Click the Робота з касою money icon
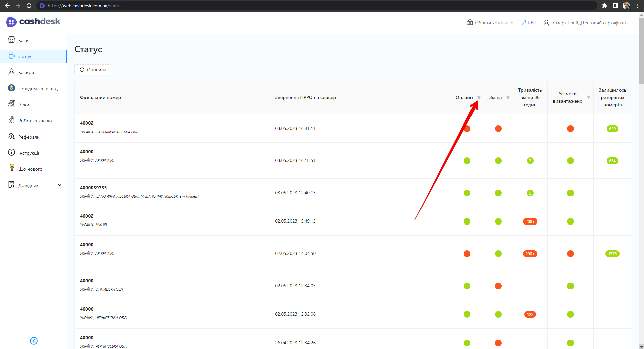This screenshot has width=644, height=349. (x=11, y=120)
